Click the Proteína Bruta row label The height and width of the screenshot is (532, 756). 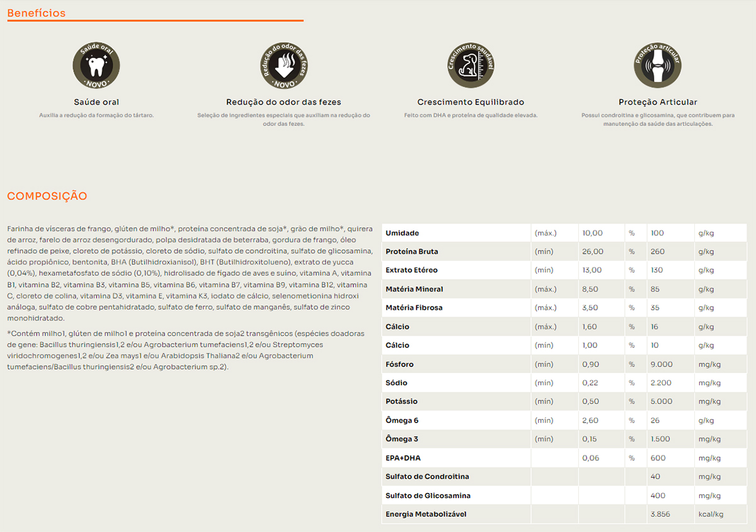point(411,252)
